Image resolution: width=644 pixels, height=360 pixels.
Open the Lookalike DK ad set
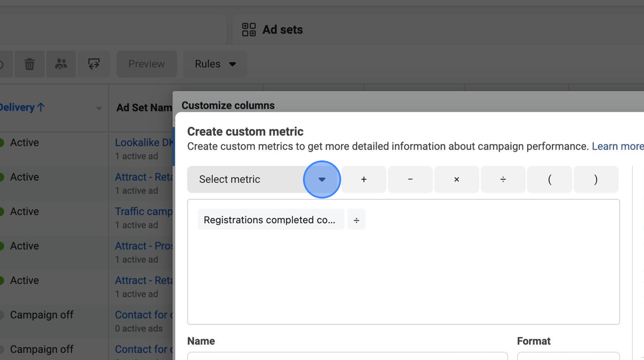(x=143, y=142)
